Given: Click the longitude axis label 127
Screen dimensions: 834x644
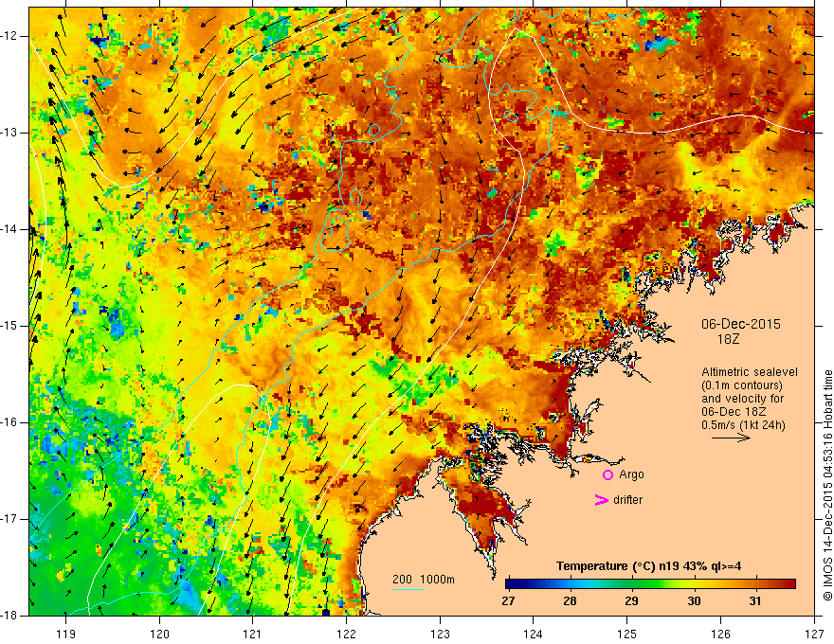Looking at the screenshot, I should [x=814, y=634].
